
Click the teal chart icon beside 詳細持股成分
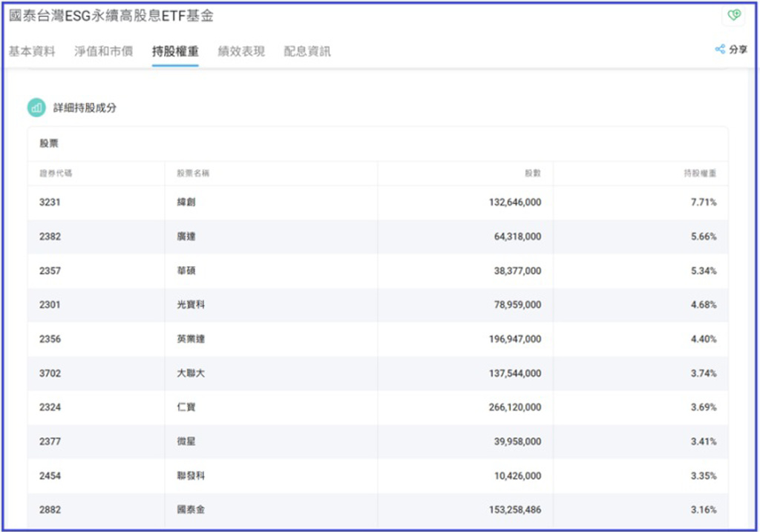coord(36,108)
